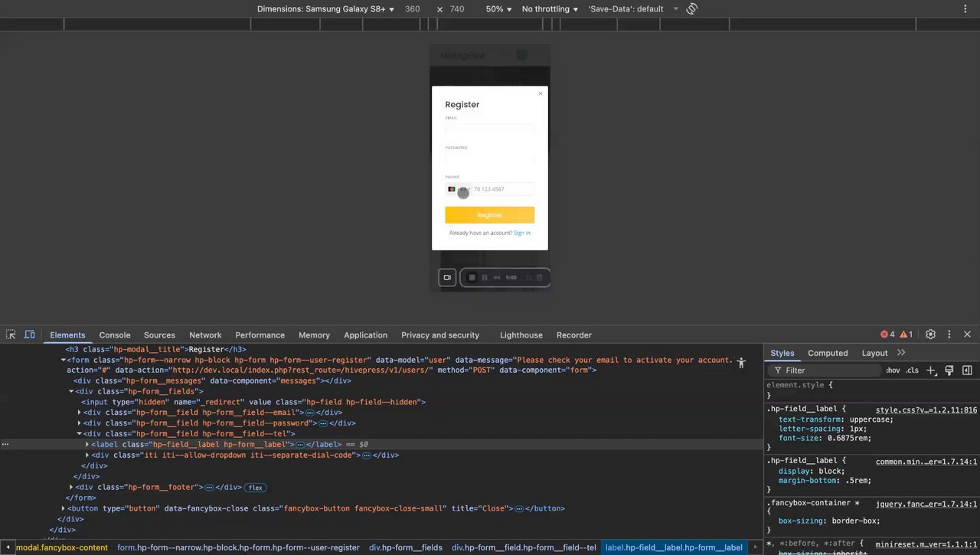Open the 50% zoom dropdown
This screenshot has width=980, height=555.
tap(498, 9)
